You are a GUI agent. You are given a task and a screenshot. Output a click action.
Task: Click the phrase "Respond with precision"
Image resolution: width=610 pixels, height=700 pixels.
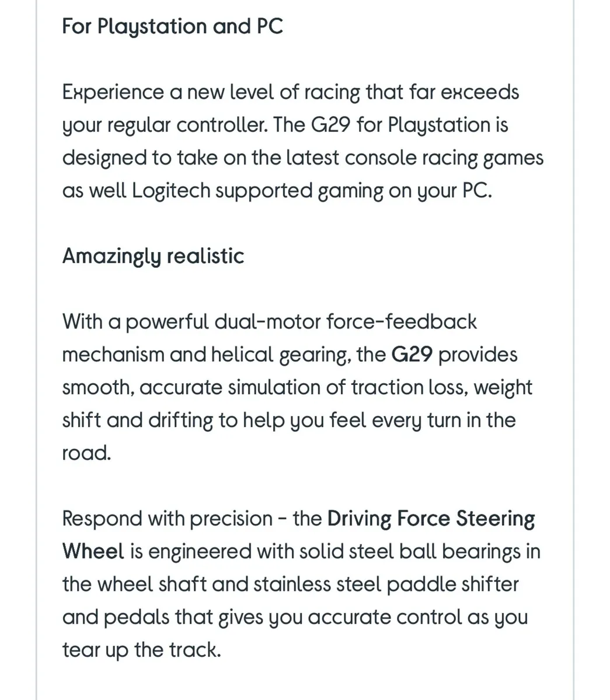coord(167,519)
